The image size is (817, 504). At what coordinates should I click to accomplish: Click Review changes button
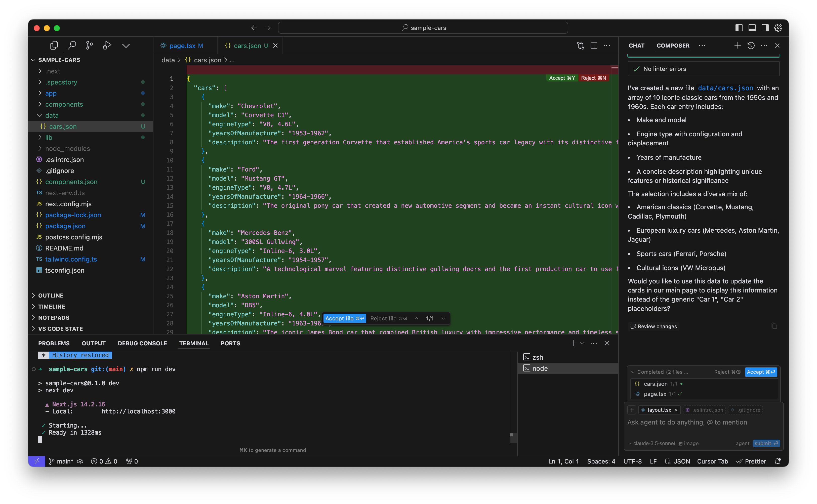pos(654,326)
